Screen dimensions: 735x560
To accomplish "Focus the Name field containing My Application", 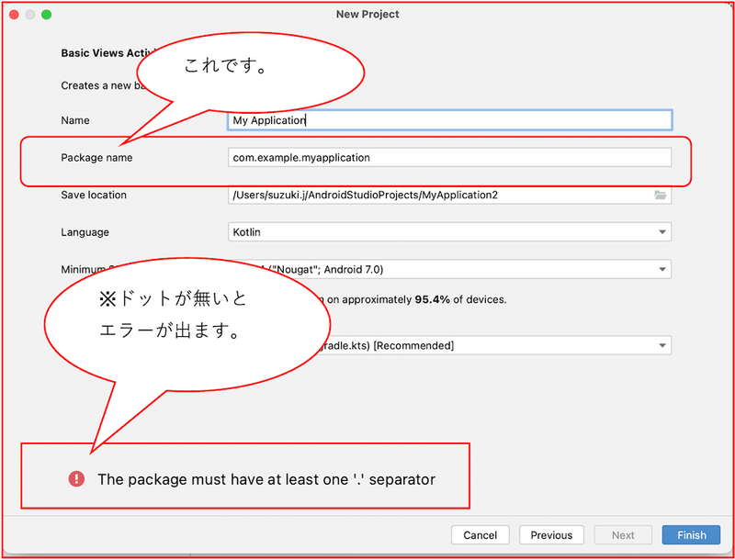I will (x=450, y=120).
